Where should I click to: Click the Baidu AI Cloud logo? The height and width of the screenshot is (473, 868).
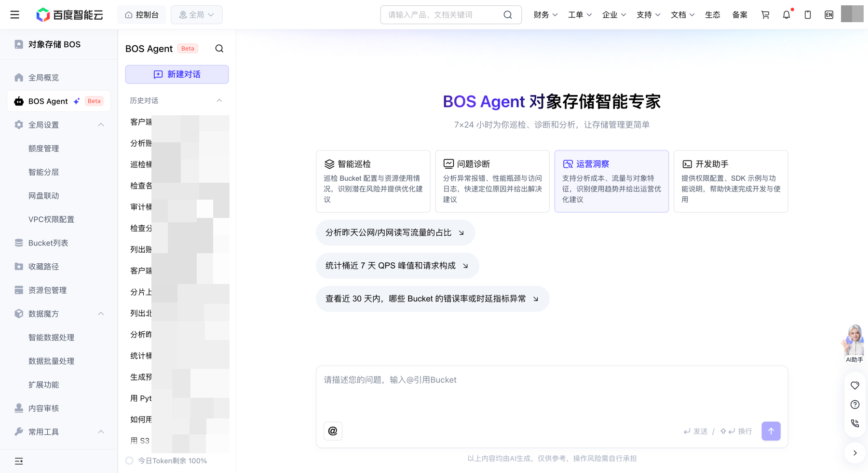(70, 15)
